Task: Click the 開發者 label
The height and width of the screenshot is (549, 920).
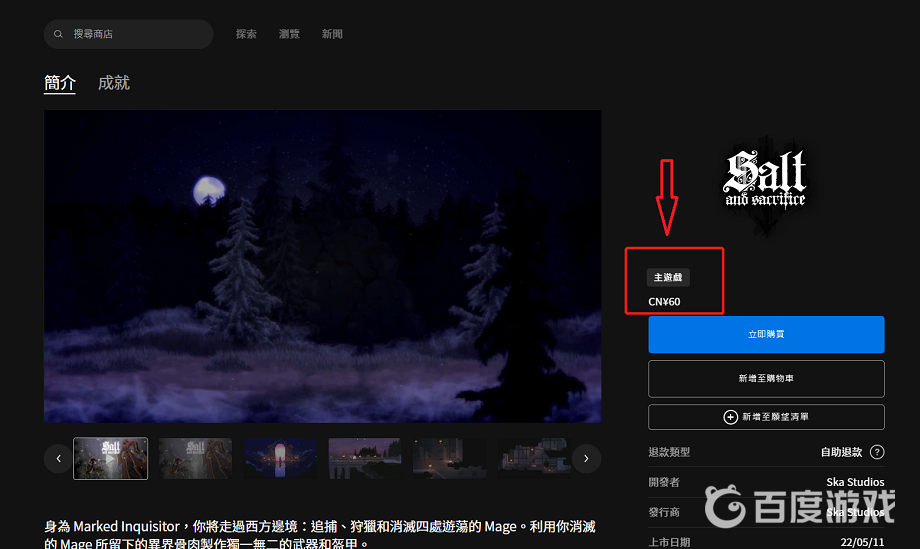Action: click(x=664, y=482)
